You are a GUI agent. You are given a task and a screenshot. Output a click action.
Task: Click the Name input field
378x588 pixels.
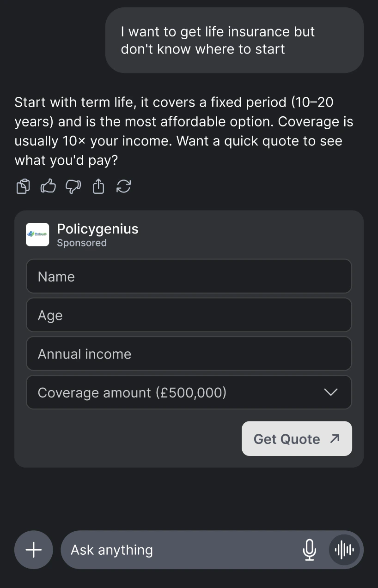pyautogui.click(x=189, y=276)
